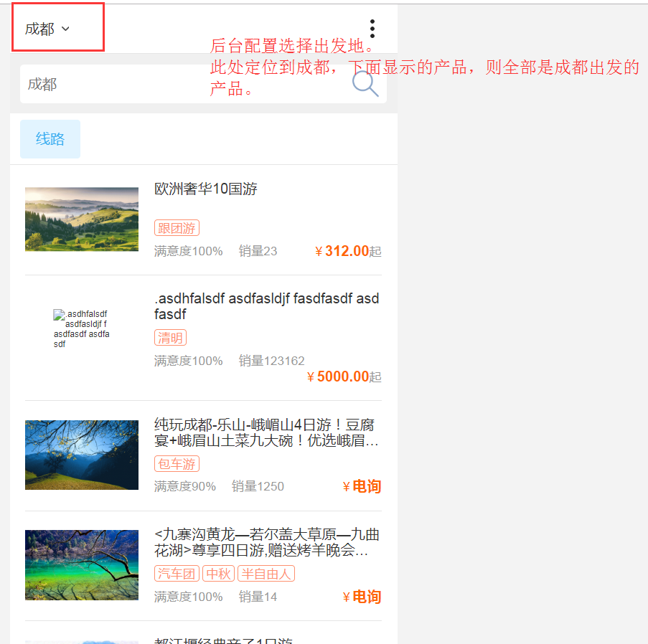
Task: Click the 汽车团 tag
Action: 177,574
